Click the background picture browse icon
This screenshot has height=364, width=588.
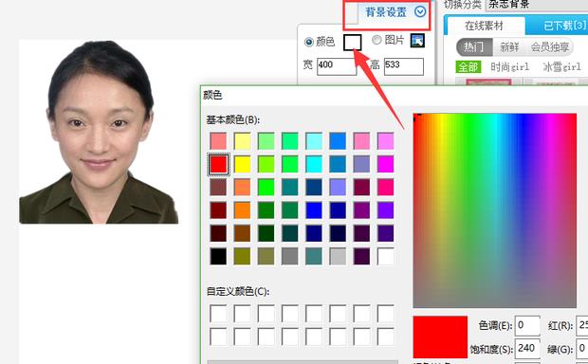417,40
